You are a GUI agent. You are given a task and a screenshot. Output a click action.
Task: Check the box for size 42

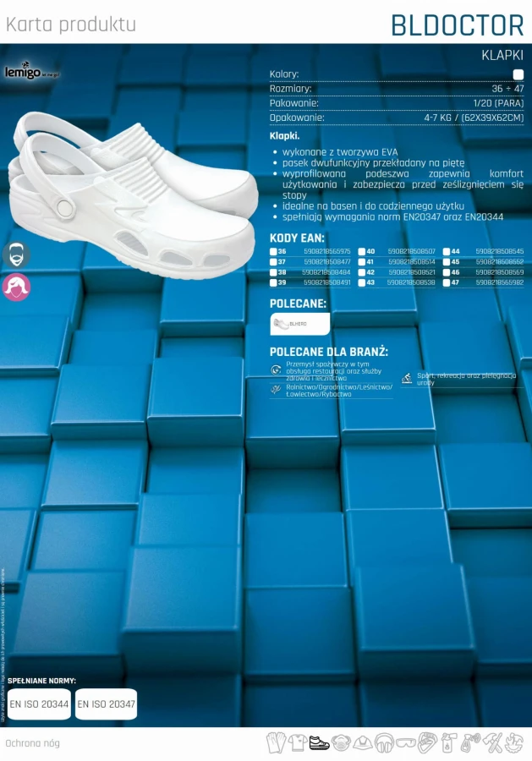362,272
